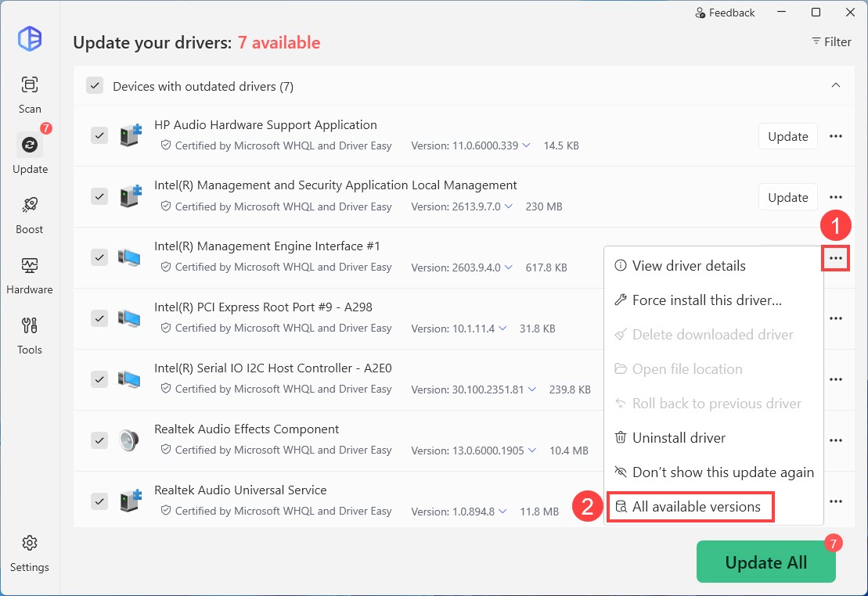The image size is (868, 596).
Task: Collapse the outdated drivers list
Action: point(836,85)
